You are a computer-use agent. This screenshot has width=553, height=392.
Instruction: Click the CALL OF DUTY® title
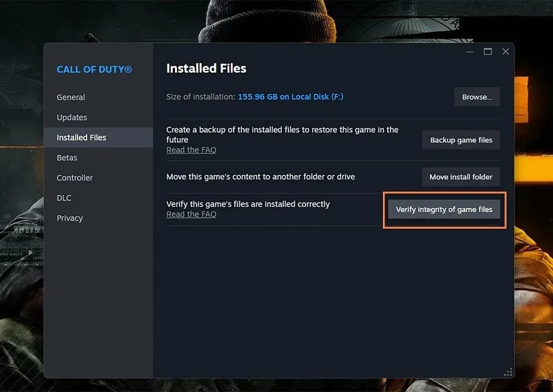coord(94,70)
